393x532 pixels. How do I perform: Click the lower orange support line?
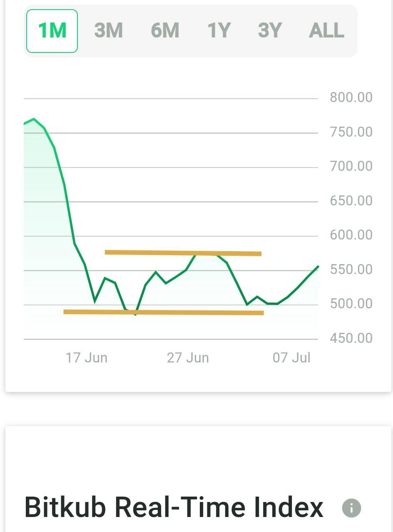tap(164, 312)
